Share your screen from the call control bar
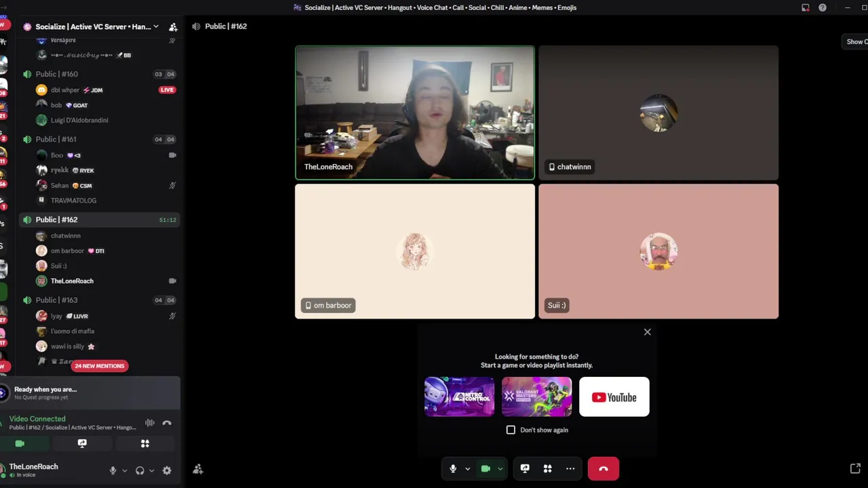Image resolution: width=868 pixels, height=488 pixels. click(x=525, y=468)
